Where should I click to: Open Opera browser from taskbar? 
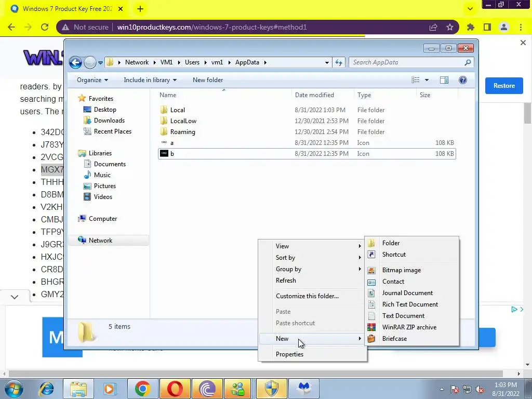[175, 389]
